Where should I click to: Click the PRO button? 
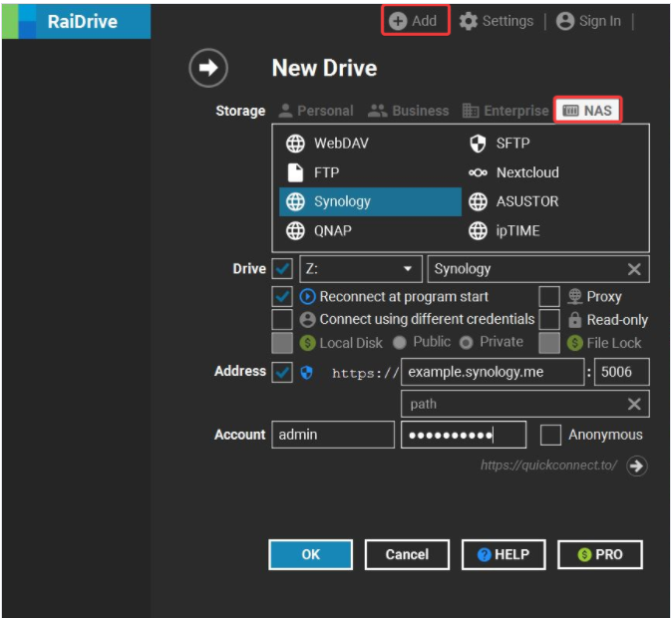600,554
